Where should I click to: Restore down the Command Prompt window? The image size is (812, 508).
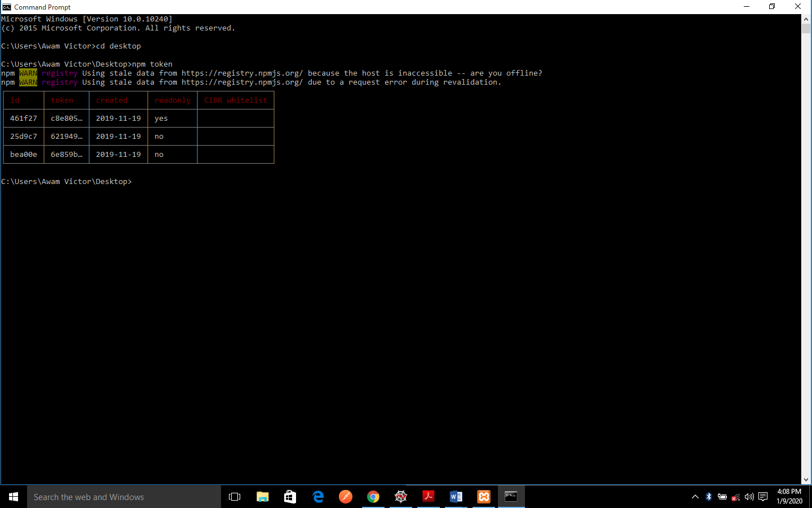pos(772,7)
